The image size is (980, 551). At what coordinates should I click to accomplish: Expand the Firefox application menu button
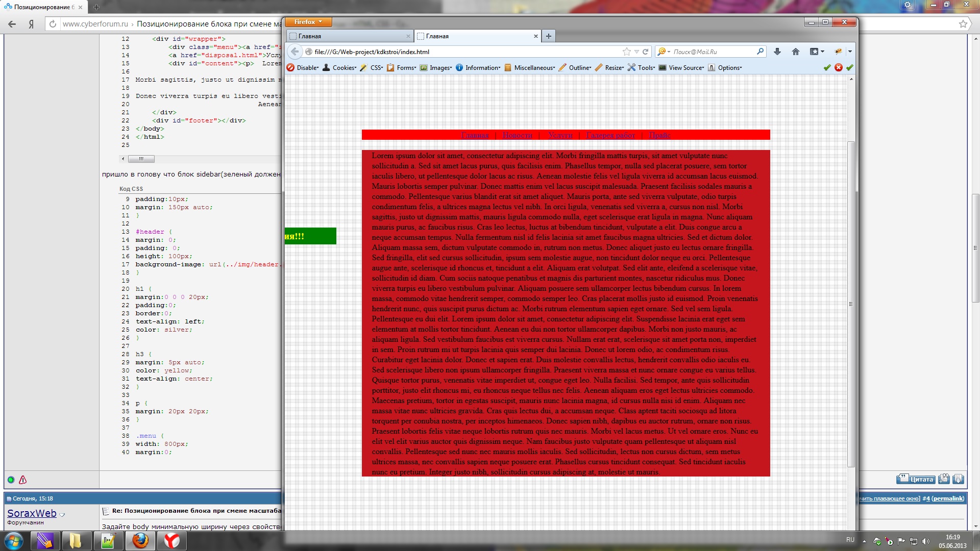[308, 22]
